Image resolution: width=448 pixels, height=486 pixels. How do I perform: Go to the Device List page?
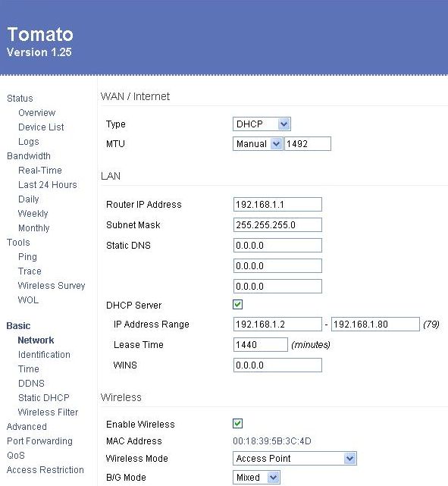[41, 127]
